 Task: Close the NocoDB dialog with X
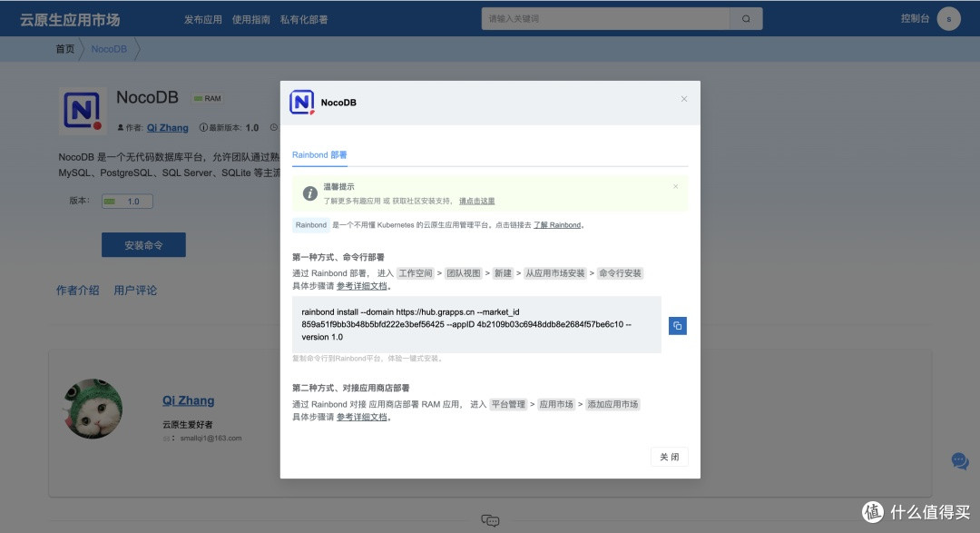pos(684,99)
